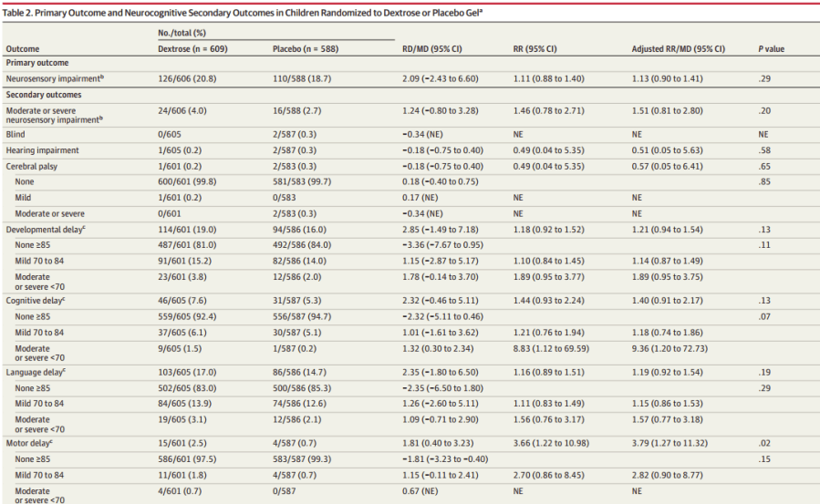Click the Adjusted RR/MD (95% CI) header

680,48
